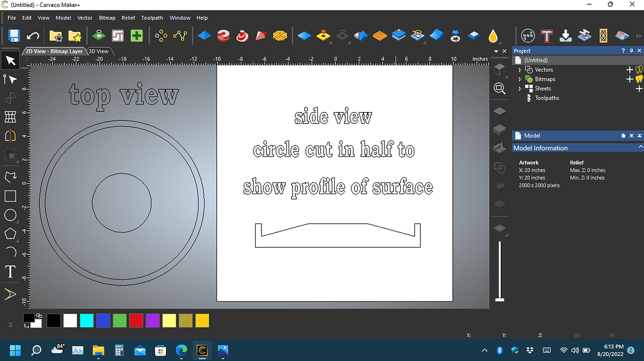Switch to the 3D View tab
Viewport: 644px width, 361px height.
pyautogui.click(x=98, y=51)
